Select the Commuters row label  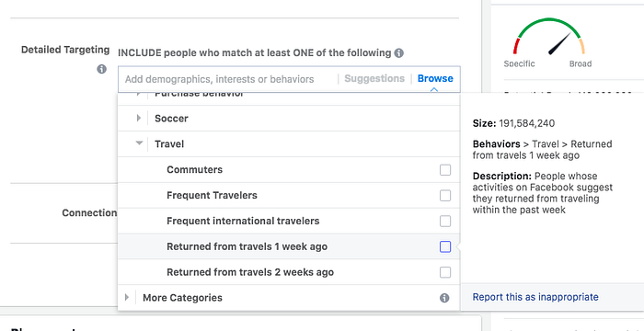[x=195, y=169]
